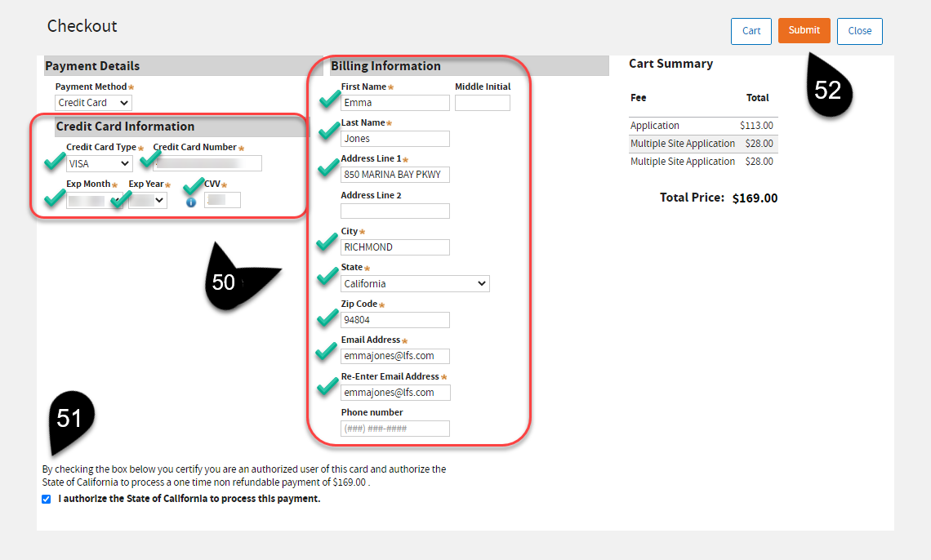Open the Payment Method dropdown
This screenshot has height=560, width=931.
click(93, 103)
